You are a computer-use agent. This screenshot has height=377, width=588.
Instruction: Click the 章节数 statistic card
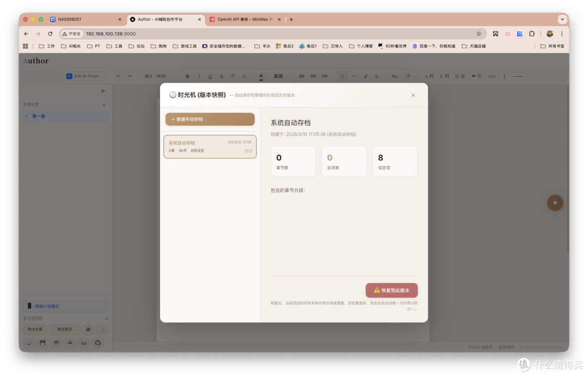[x=293, y=161]
